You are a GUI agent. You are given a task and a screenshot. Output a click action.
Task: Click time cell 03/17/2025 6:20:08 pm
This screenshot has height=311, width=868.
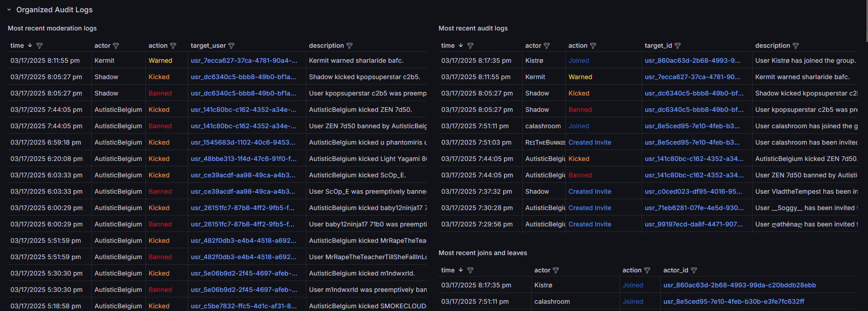[46, 159]
